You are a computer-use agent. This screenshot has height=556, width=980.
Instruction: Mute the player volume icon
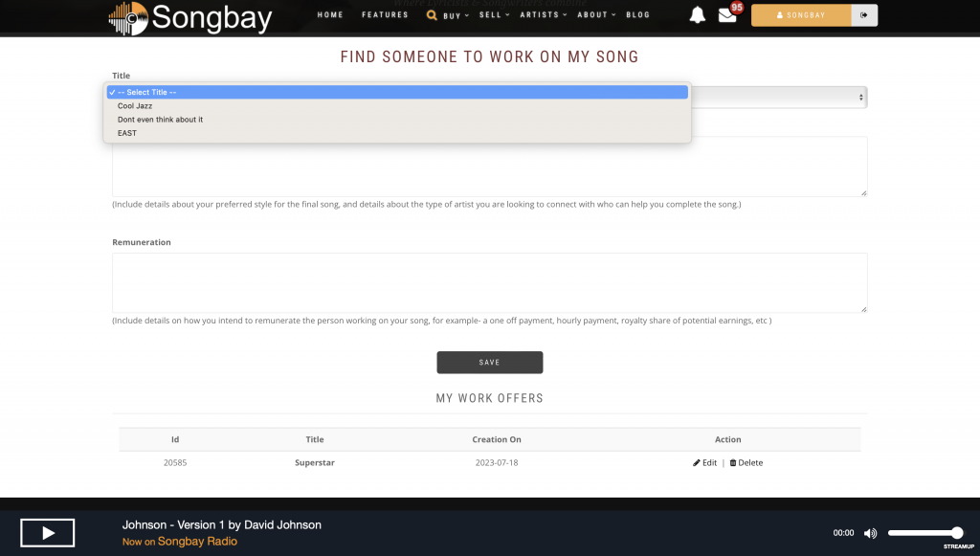870,533
